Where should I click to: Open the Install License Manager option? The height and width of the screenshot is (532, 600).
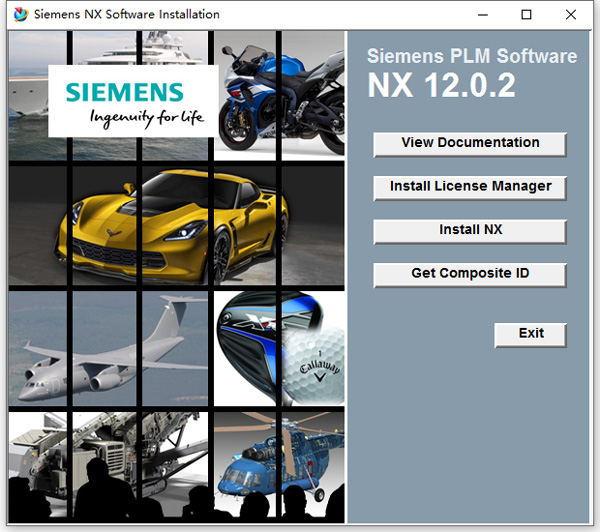pos(470,187)
